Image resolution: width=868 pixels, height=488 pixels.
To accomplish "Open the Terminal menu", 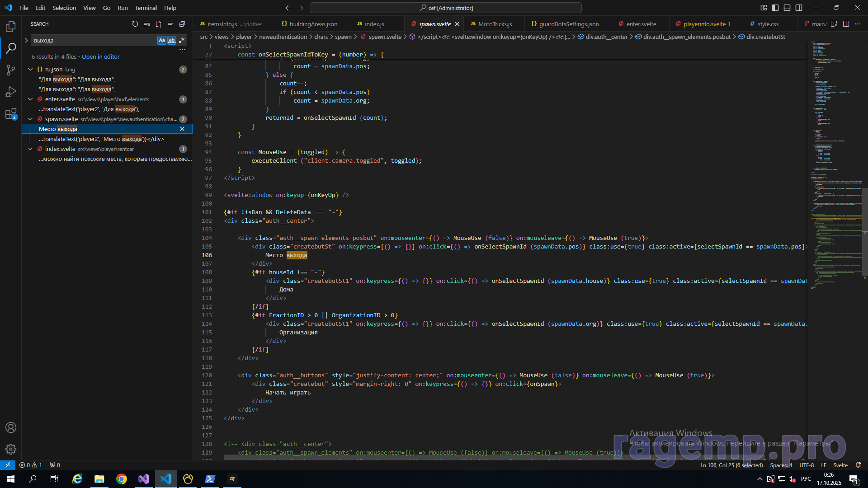I will tap(146, 8).
